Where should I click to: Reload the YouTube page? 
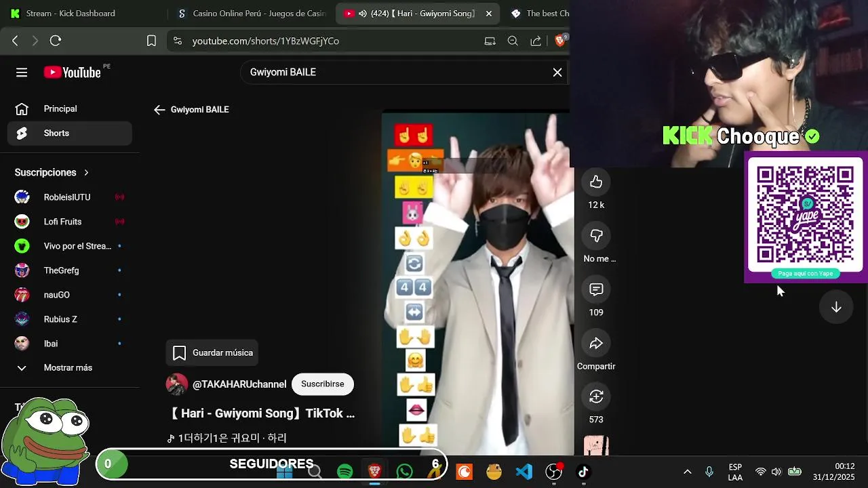point(56,41)
